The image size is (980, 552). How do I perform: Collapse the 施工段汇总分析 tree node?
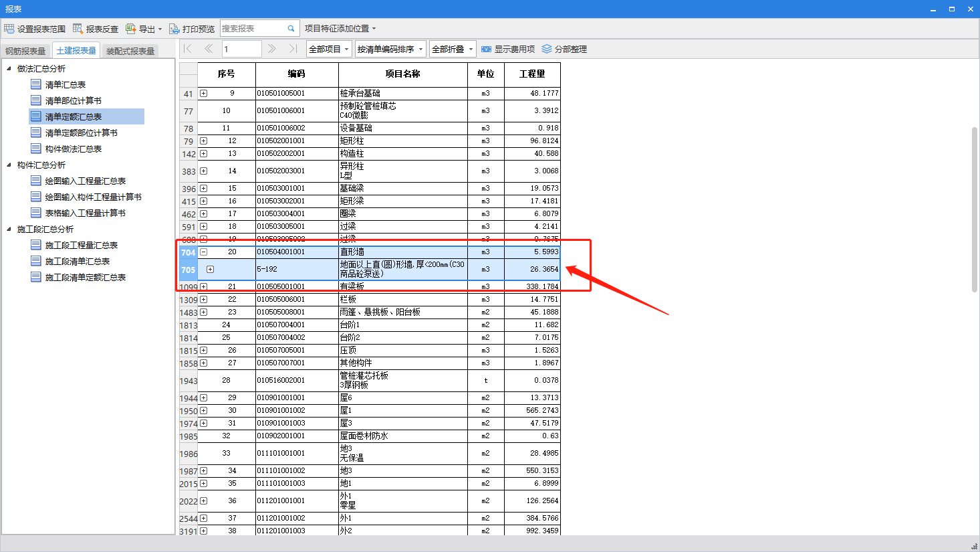tap(9, 229)
